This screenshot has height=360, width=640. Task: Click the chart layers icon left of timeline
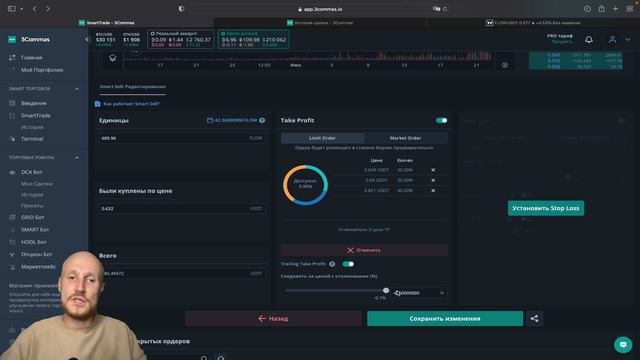(113, 58)
